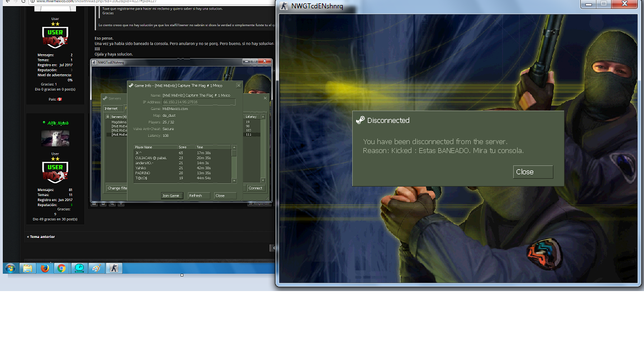Open the Windows Start menu

click(x=10, y=268)
